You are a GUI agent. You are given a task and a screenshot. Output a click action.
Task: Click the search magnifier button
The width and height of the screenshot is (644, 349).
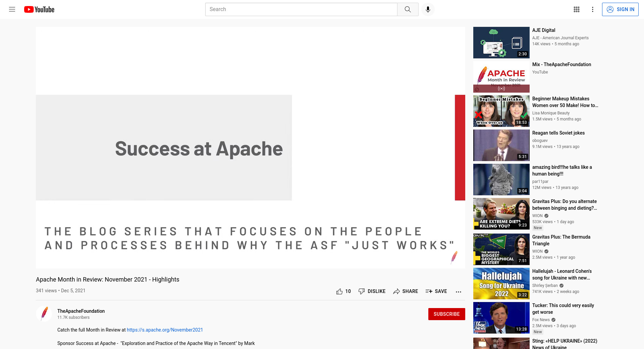(408, 9)
